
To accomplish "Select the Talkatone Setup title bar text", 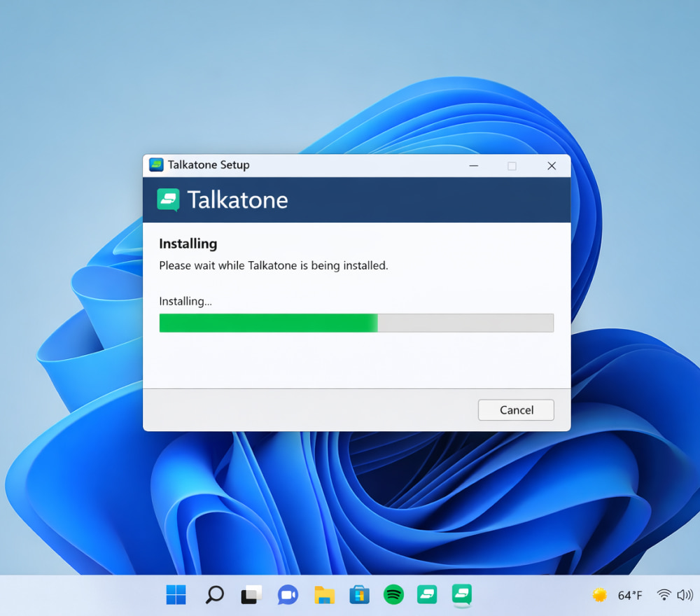I will point(208,165).
